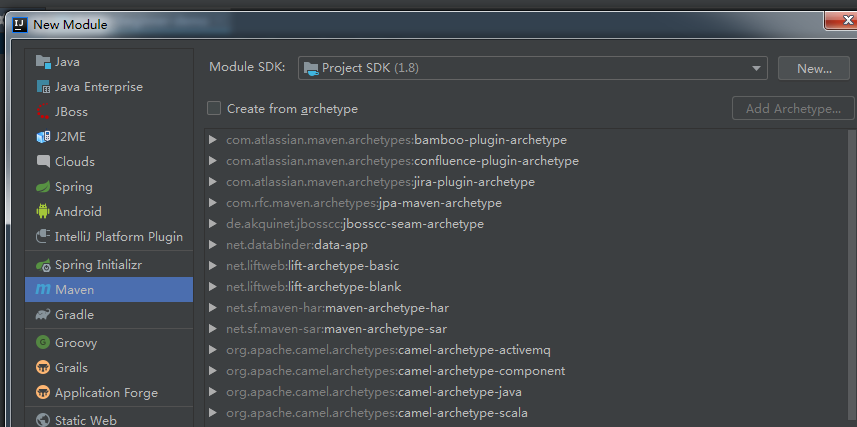The image size is (857, 427).
Task: Click the Grails label in list
Action: (72, 367)
